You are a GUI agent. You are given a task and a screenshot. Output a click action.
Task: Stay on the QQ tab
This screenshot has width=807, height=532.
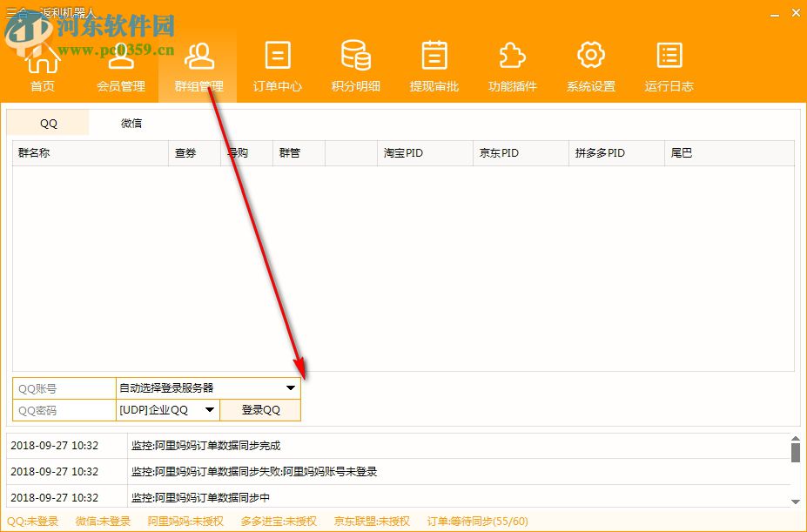(x=47, y=123)
